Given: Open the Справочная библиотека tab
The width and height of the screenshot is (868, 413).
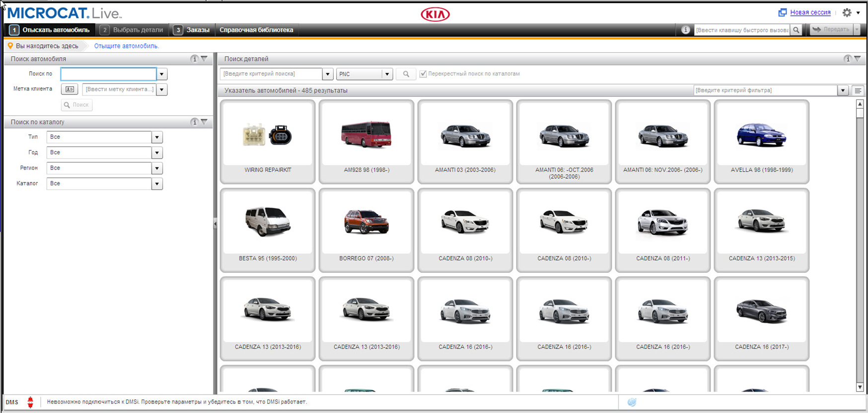Looking at the screenshot, I should click(x=256, y=30).
